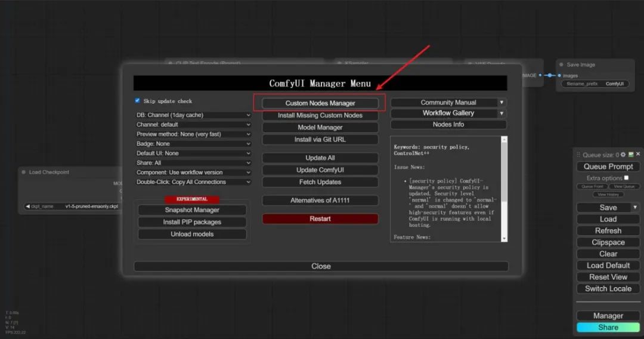The image size is (644, 339).
Task: Click Nodes Info button
Action: coord(448,125)
